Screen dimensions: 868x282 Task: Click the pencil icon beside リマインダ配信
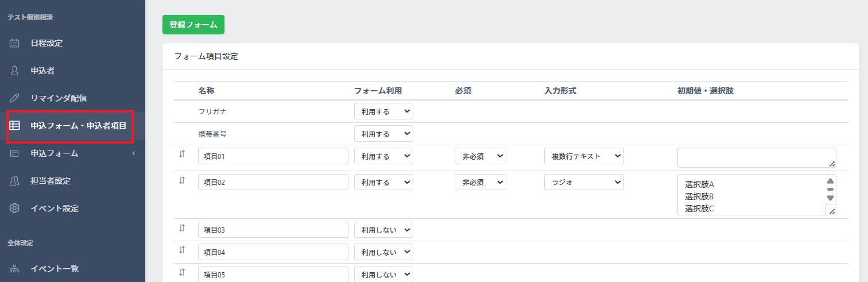pos(15,98)
